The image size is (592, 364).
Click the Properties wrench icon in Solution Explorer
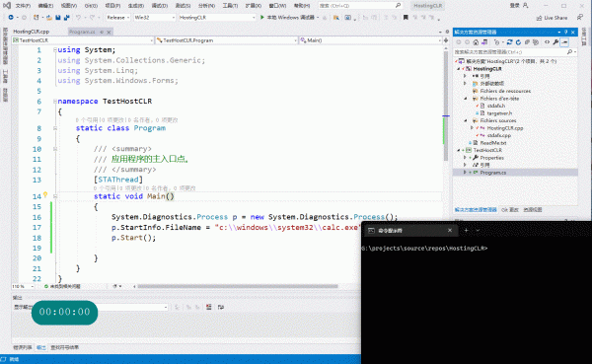pyautogui.click(x=555, y=42)
